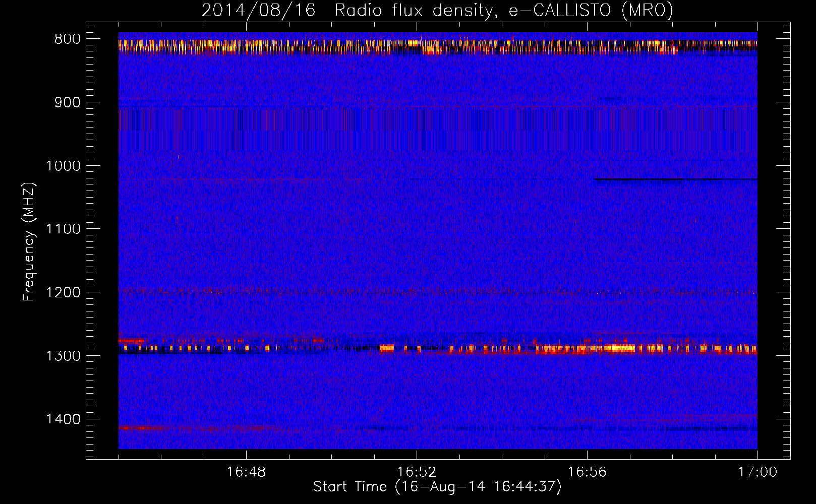816x504 pixels.
Task: Click the 1400 frequency tick label
Action: click(x=64, y=419)
